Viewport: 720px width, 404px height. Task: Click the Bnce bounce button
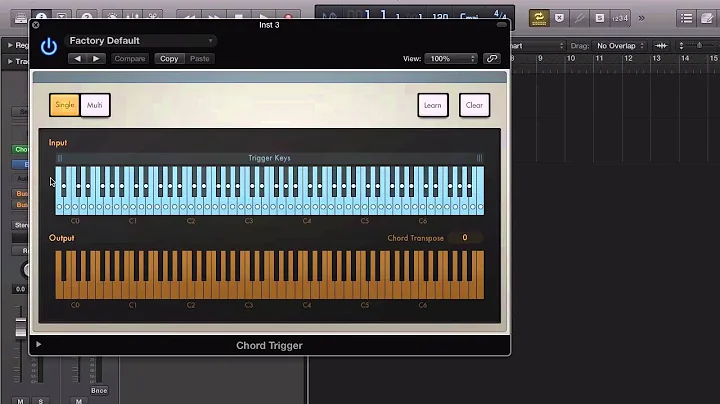click(99, 391)
